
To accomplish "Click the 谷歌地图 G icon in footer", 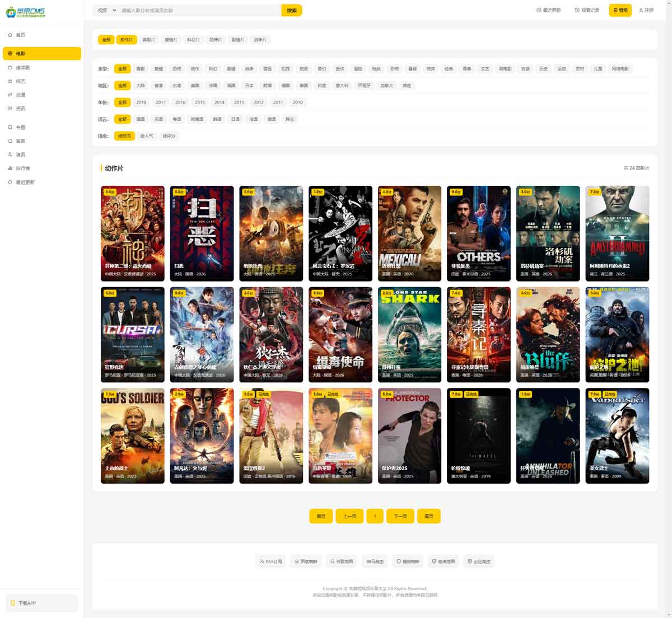I will tap(332, 561).
